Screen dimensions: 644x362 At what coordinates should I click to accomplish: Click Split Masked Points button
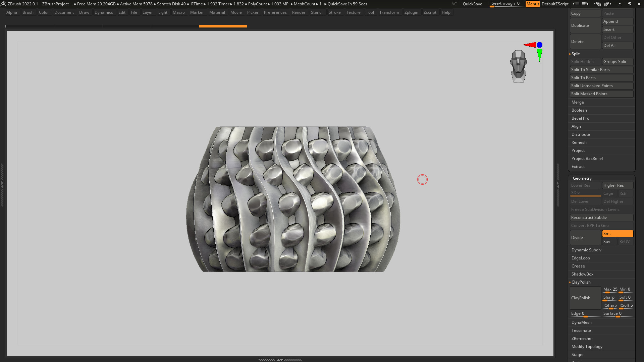[602, 94]
